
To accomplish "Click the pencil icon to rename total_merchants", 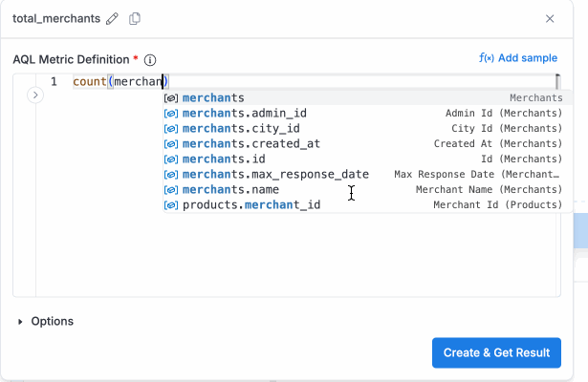I will click(112, 19).
